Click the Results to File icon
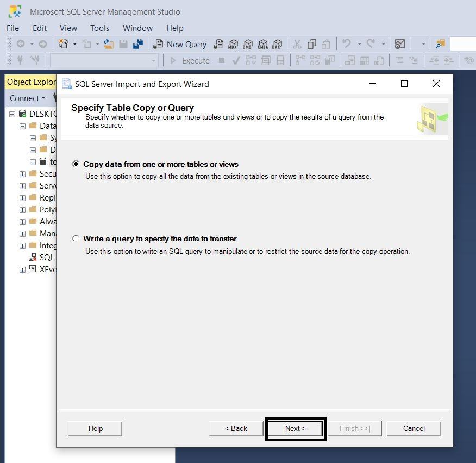476x463 pixels. tap(379, 61)
